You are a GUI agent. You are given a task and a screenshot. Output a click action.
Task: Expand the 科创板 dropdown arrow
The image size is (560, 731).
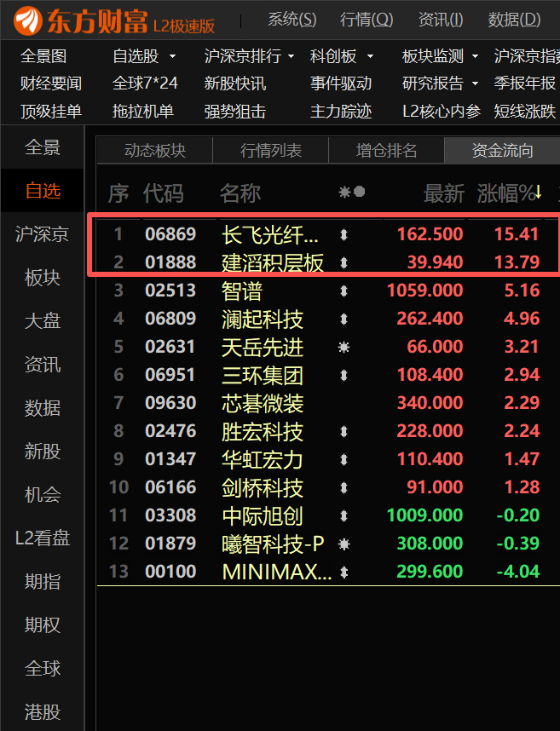click(x=370, y=56)
